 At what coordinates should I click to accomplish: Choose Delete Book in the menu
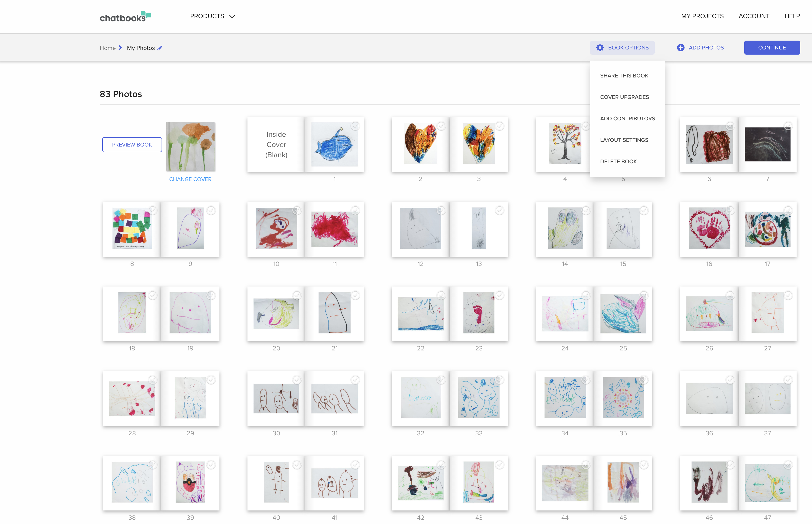point(618,161)
